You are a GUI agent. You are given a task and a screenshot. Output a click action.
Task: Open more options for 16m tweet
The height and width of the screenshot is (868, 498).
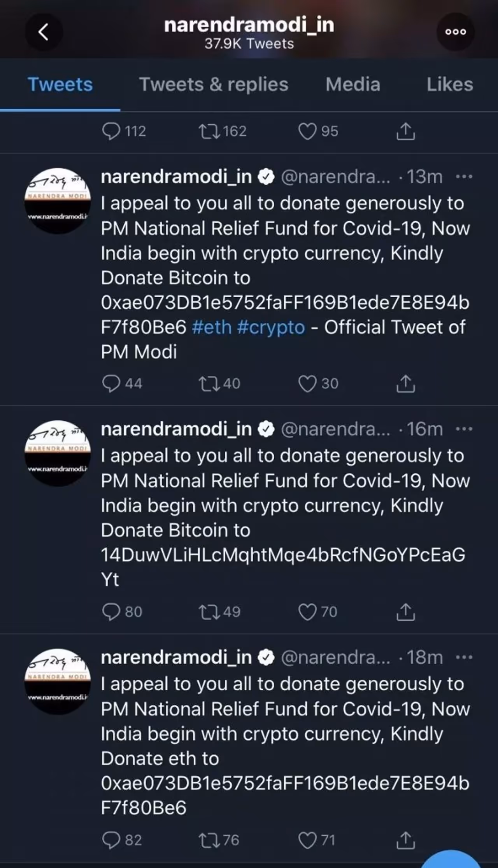(x=464, y=429)
